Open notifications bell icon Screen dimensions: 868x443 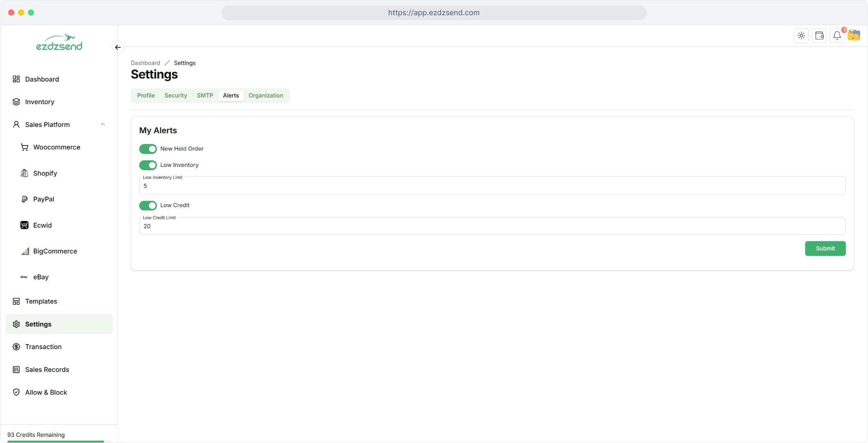tap(837, 36)
